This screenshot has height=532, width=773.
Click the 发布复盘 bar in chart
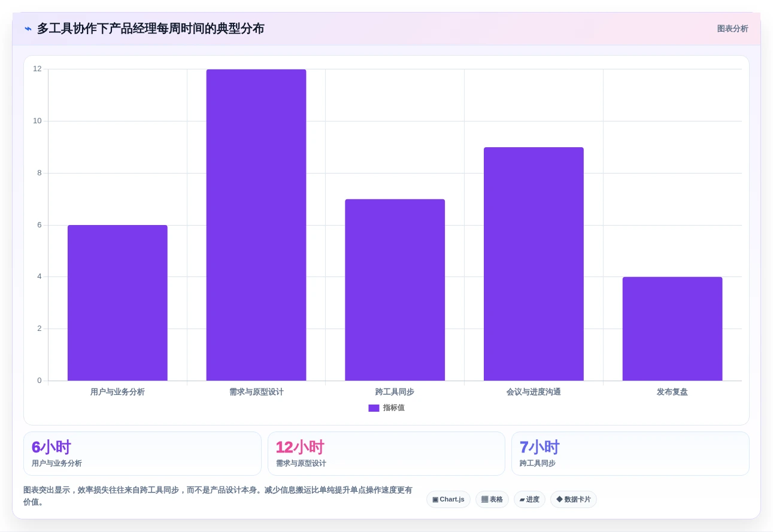(672, 329)
